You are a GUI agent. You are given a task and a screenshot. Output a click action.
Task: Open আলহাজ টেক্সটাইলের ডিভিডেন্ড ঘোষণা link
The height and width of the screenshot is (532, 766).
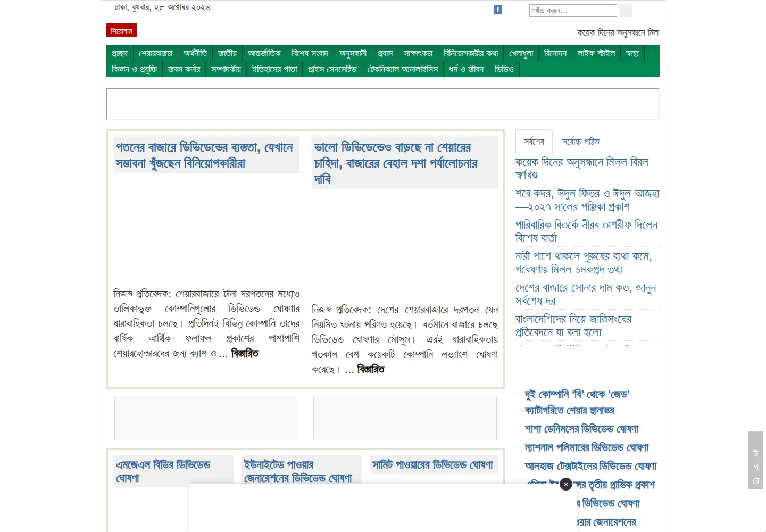point(590,466)
